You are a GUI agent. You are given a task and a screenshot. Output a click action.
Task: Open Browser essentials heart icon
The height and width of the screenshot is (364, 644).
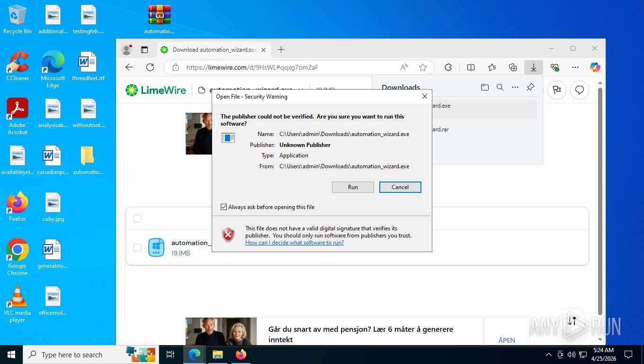click(555, 67)
